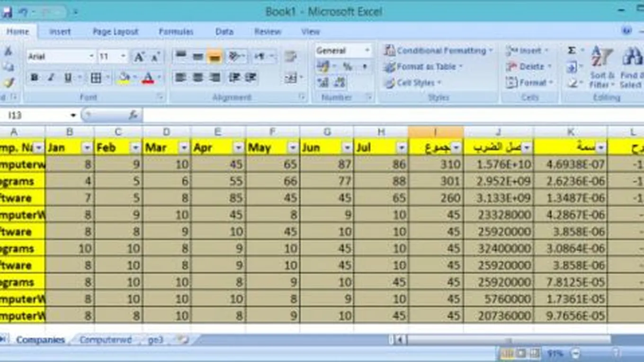This screenshot has height=362, width=644.
Task: Toggle Bold formatting
Action: [34, 78]
